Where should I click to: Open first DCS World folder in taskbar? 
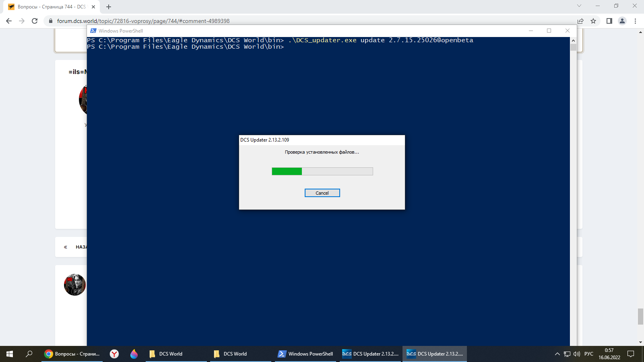pos(176,354)
